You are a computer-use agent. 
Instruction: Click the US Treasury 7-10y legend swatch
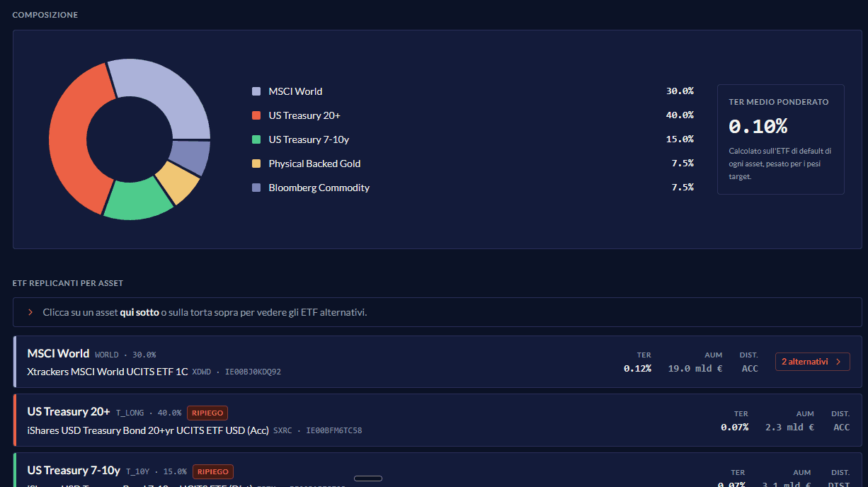[x=256, y=139]
